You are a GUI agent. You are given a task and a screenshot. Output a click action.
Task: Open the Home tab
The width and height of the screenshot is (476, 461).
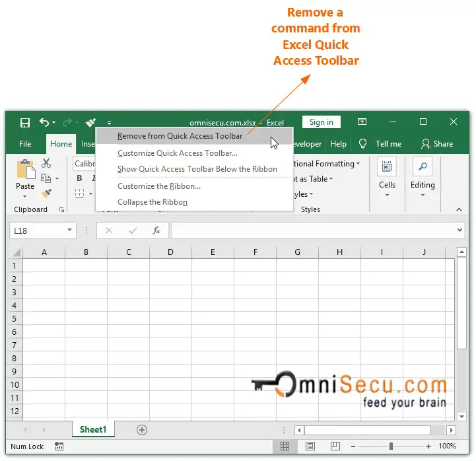pyautogui.click(x=61, y=144)
